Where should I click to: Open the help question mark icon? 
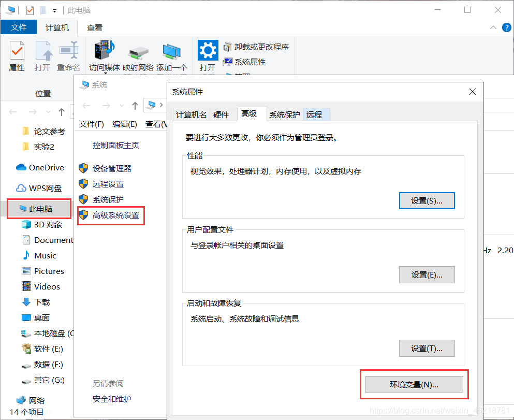(x=506, y=27)
